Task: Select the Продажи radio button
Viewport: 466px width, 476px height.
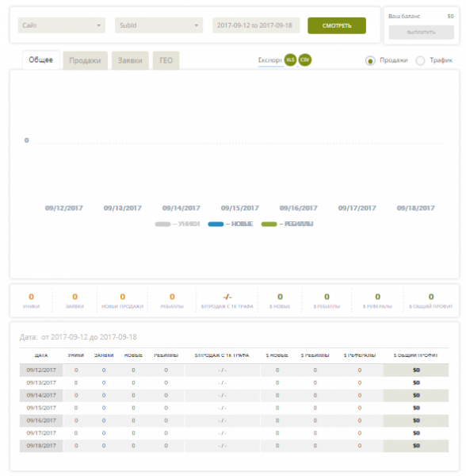Action: [x=370, y=61]
